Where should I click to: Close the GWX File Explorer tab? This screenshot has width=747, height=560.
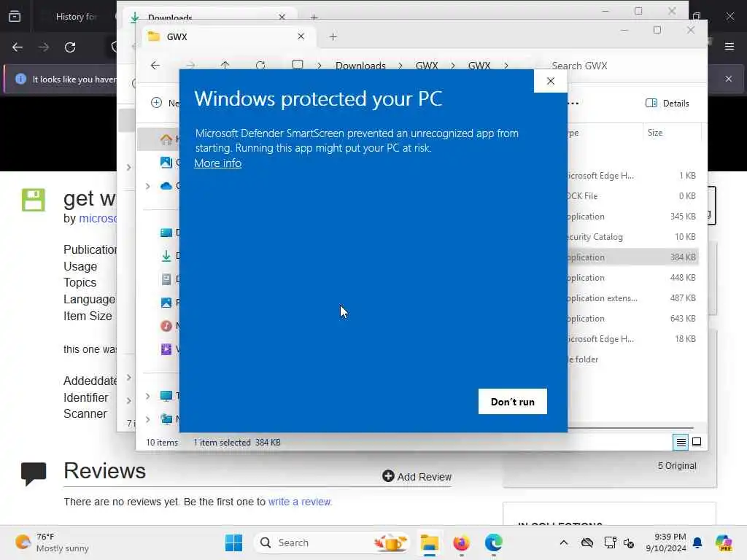(301, 36)
